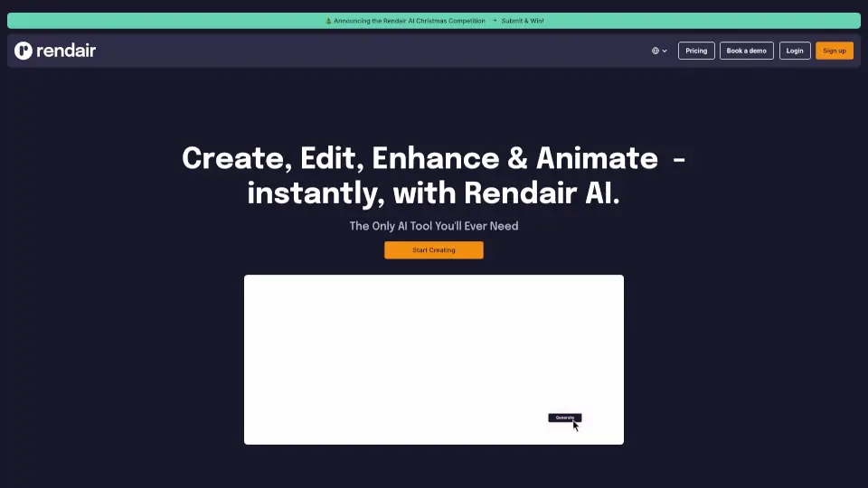Viewport: 868px width, 488px height.
Task: Click the white demo preview panel
Action: pyautogui.click(x=433, y=360)
